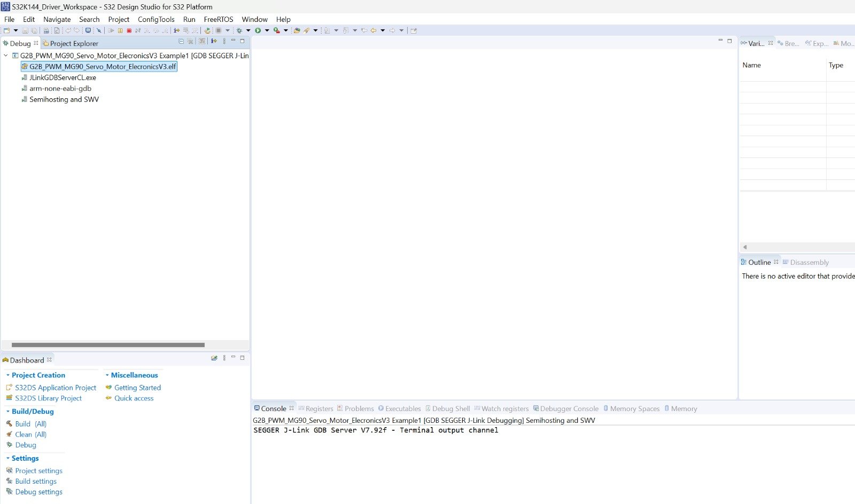
Task: Collapse the Settings dashboard section
Action: click(8, 458)
